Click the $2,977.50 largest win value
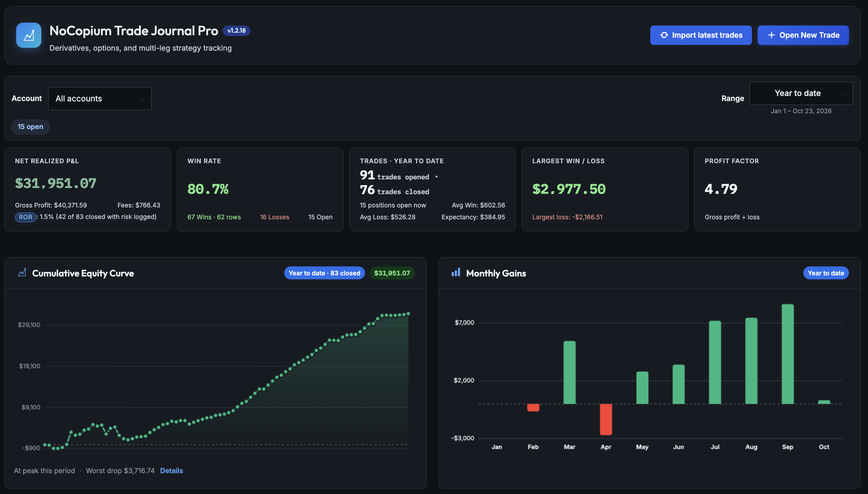 569,189
